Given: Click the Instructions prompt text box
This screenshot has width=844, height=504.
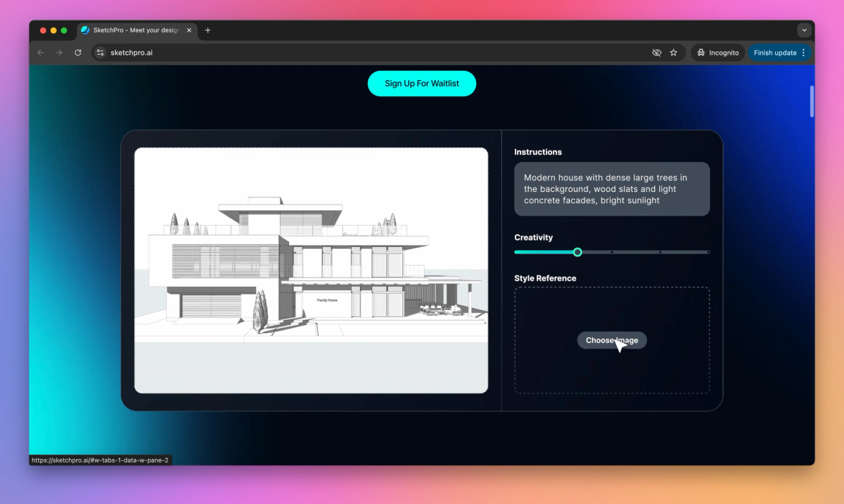Looking at the screenshot, I should (x=612, y=189).
